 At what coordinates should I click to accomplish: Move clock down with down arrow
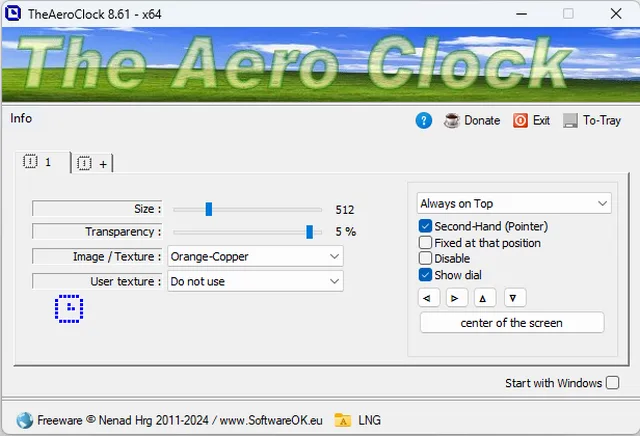coord(515,298)
